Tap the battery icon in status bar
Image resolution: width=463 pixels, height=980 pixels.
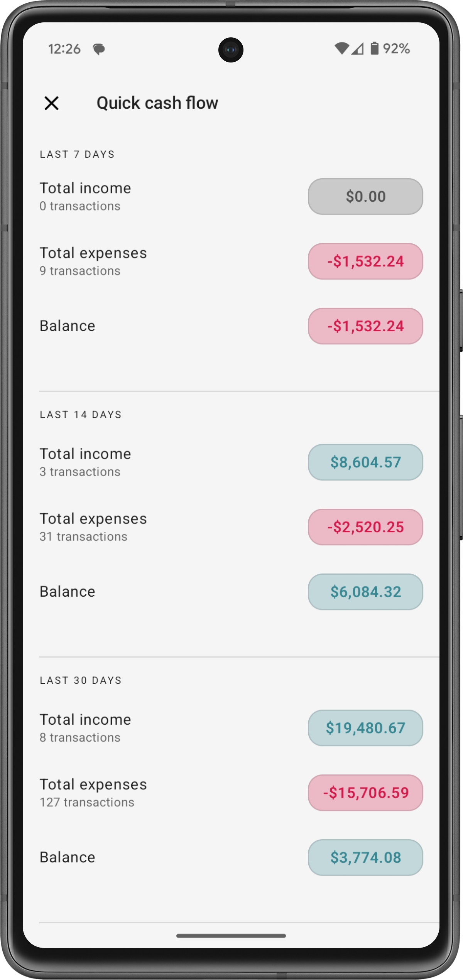[x=374, y=49]
